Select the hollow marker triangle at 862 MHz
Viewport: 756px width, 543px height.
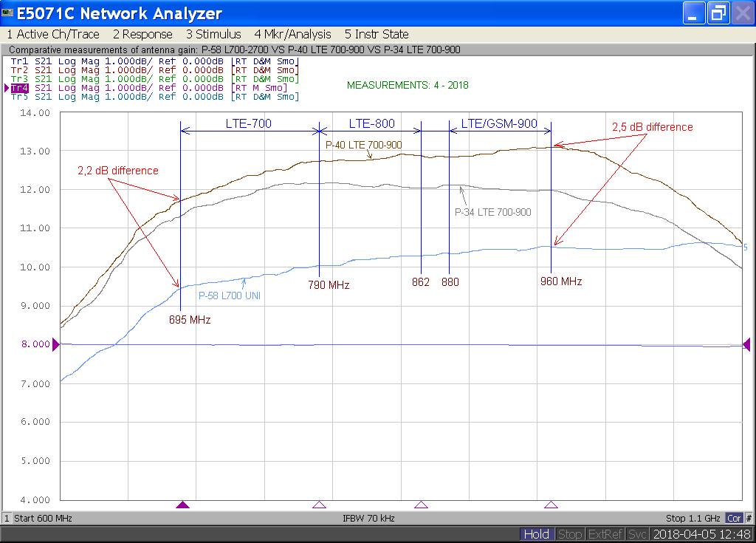pos(421,505)
